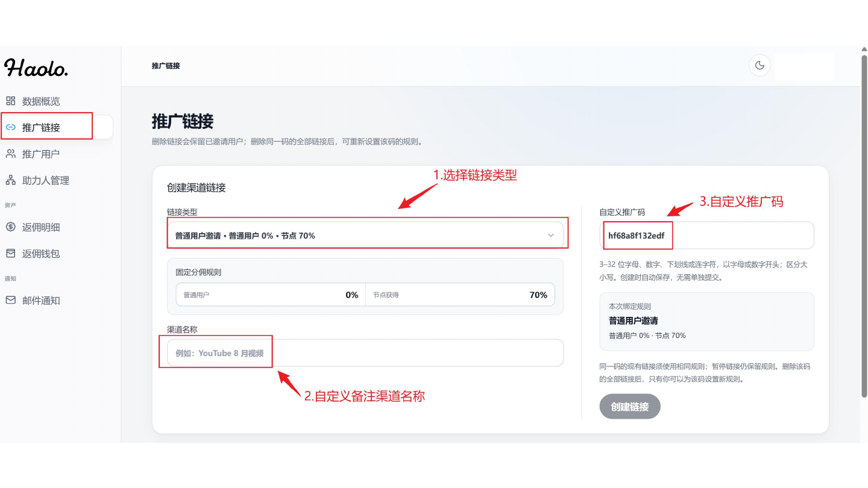The width and height of the screenshot is (868, 488).
Task: Click the 本次绑定规则 label
Action: coord(630,307)
